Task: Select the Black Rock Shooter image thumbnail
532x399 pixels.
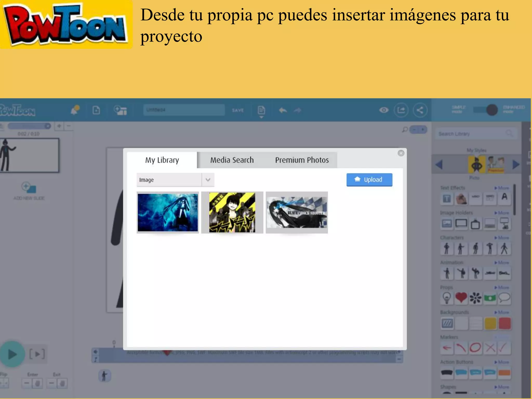Action: click(297, 212)
